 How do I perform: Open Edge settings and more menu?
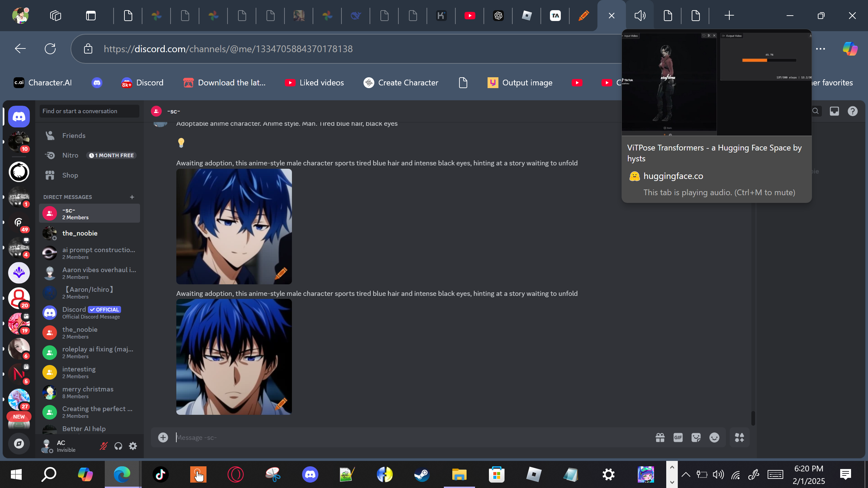point(821,49)
